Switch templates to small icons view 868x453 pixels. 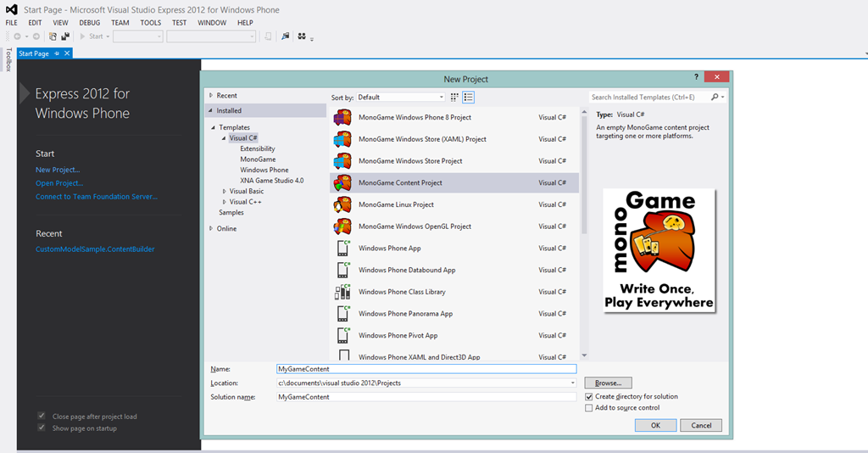click(x=454, y=97)
